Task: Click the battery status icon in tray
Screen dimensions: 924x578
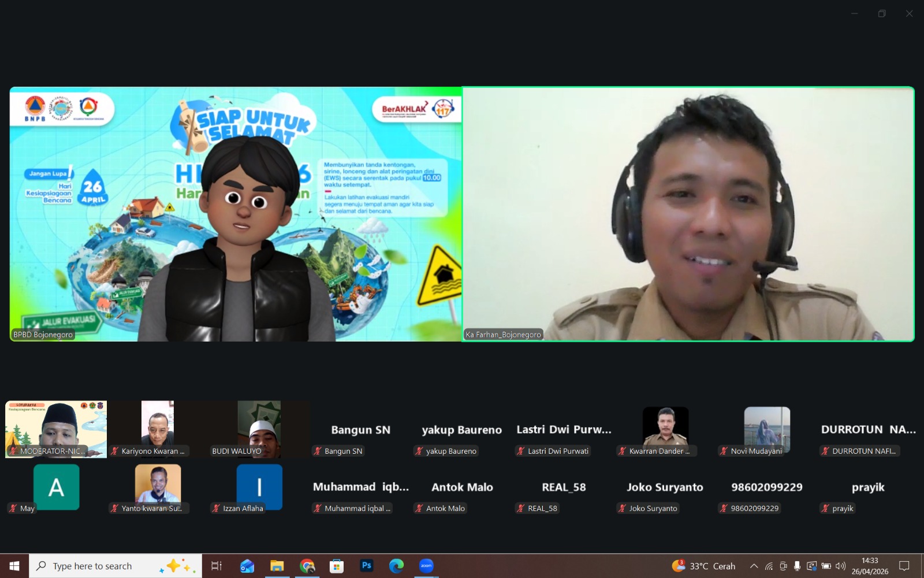Action: [826, 566]
